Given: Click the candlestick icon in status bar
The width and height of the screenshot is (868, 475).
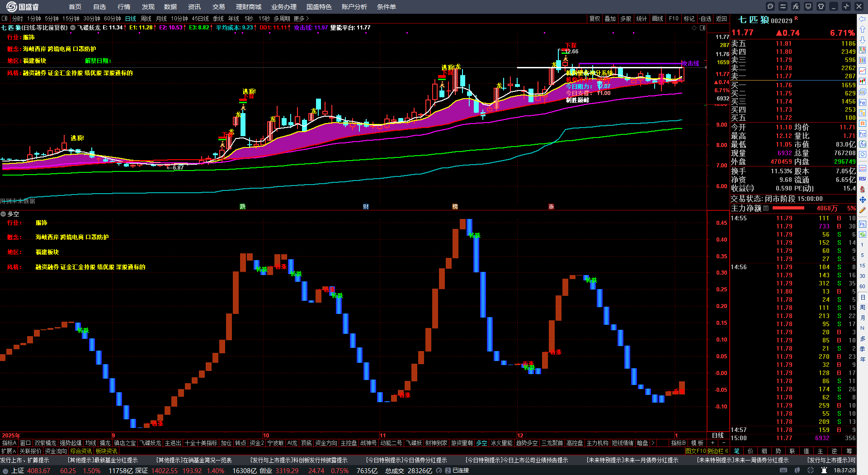Looking at the screenshot, I should coord(797,470).
